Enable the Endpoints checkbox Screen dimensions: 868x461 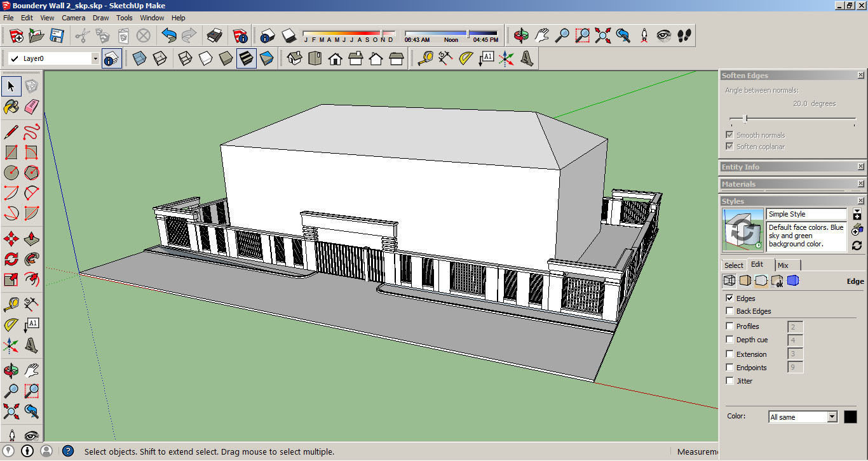(729, 368)
